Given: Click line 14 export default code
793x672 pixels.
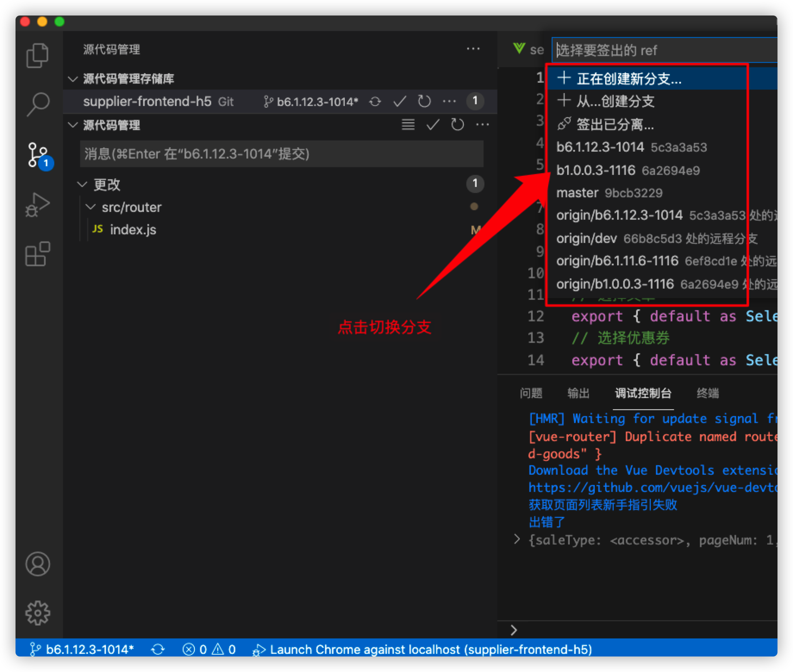Looking at the screenshot, I should 674,360.
